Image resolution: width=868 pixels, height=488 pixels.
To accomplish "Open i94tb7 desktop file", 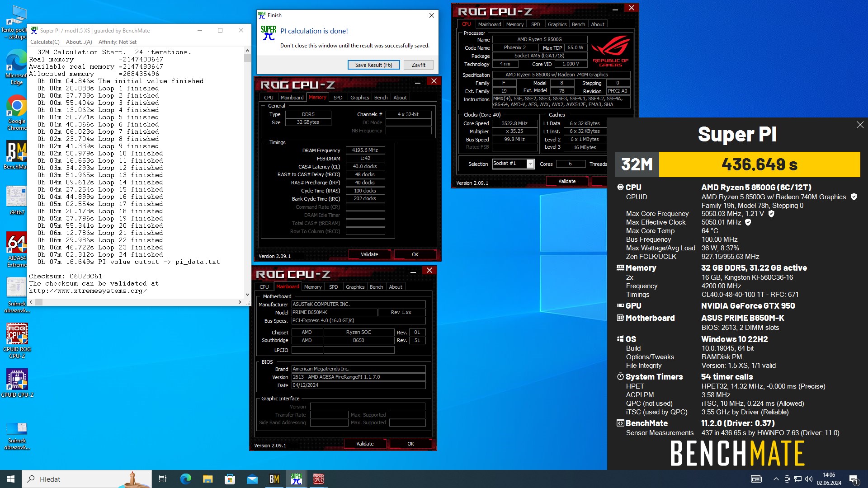I will tap(17, 200).
